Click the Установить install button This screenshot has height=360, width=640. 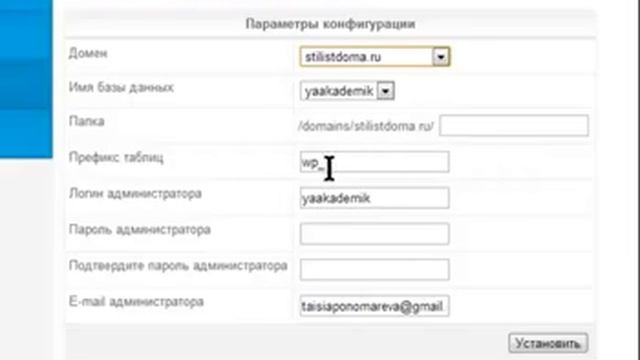pyautogui.click(x=548, y=343)
